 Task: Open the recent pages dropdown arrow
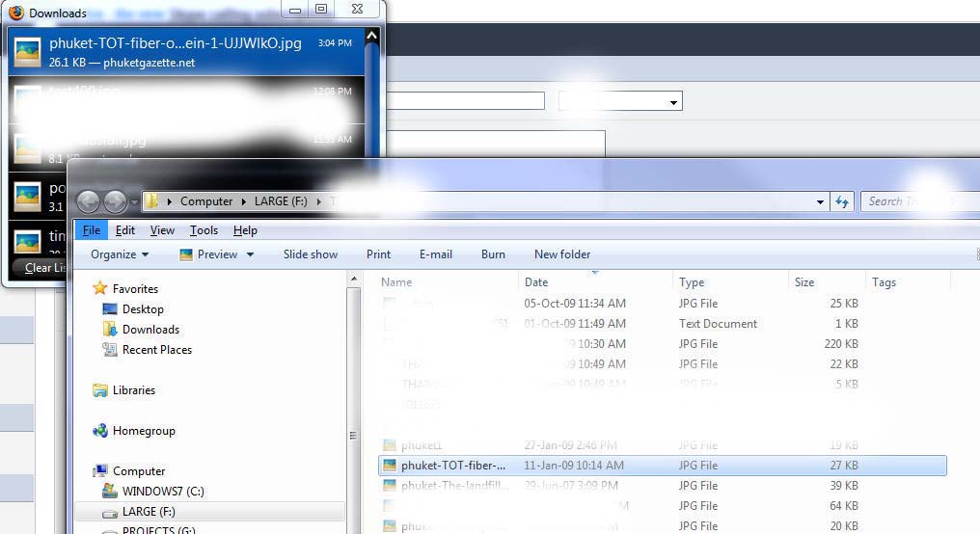click(134, 202)
